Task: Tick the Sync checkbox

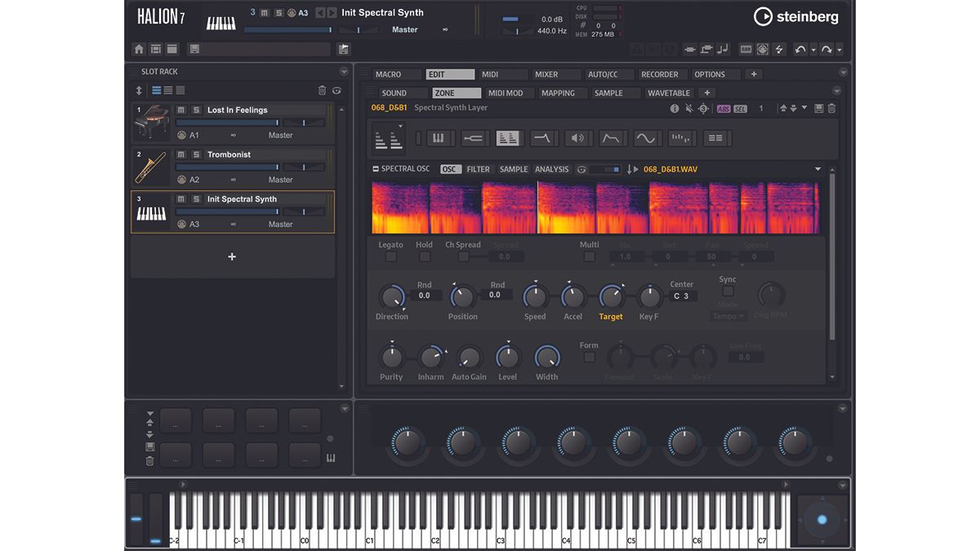Action: pos(728,291)
